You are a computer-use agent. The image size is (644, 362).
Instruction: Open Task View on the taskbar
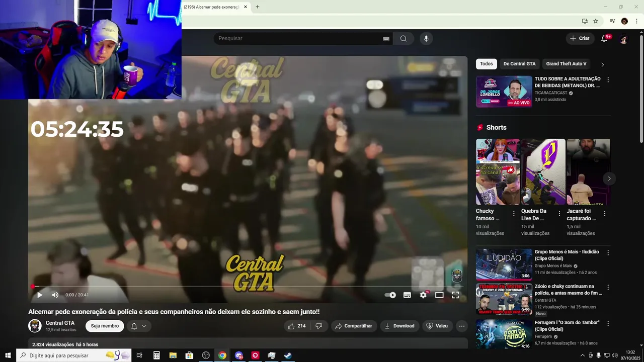click(x=139, y=355)
